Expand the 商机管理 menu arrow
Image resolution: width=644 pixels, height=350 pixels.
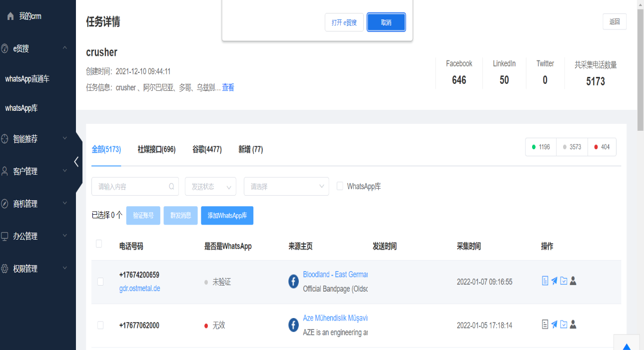(x=65, y=203)
